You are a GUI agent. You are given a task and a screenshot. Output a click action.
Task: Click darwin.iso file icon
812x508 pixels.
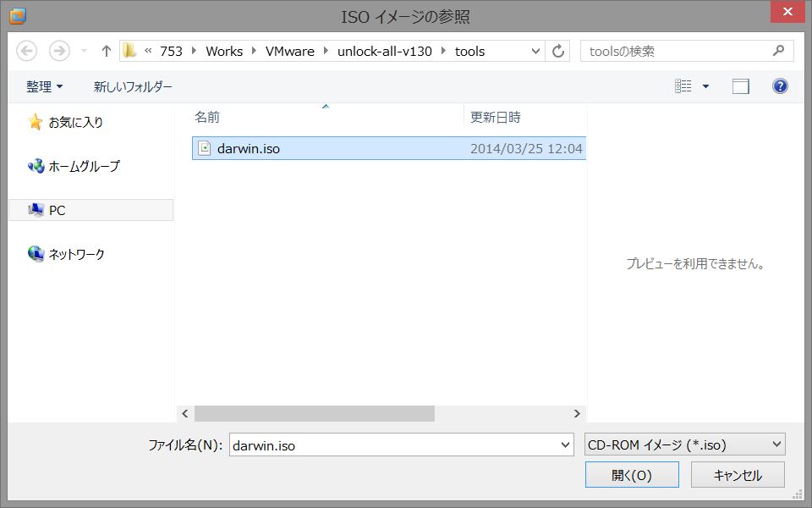(205, 148)
